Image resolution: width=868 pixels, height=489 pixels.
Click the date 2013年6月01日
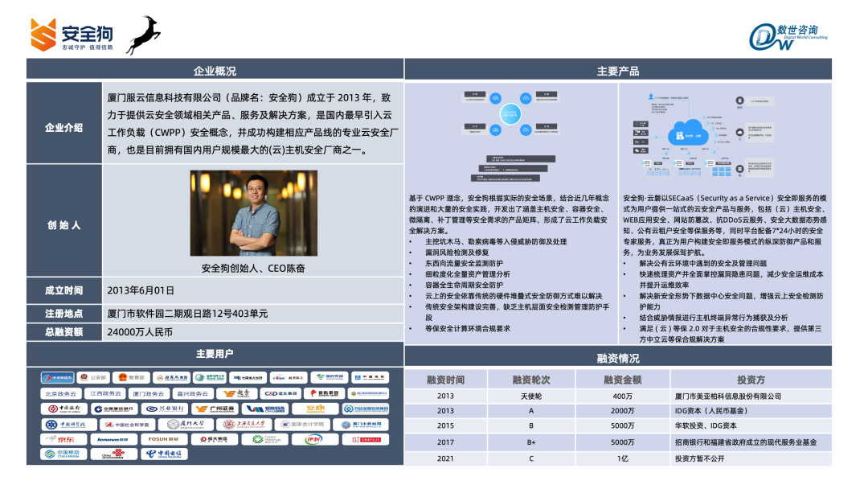[x=141, y=290]
